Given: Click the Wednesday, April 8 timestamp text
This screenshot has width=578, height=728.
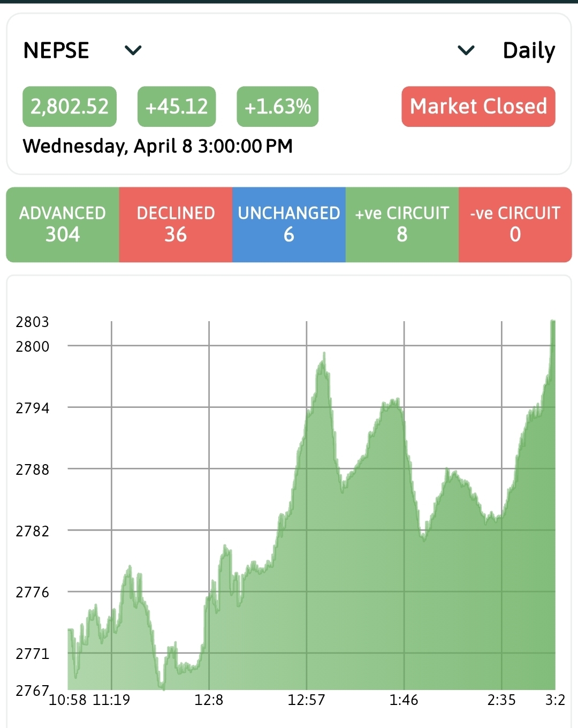Looking at the screenshot, I should [x=158, y=146].
